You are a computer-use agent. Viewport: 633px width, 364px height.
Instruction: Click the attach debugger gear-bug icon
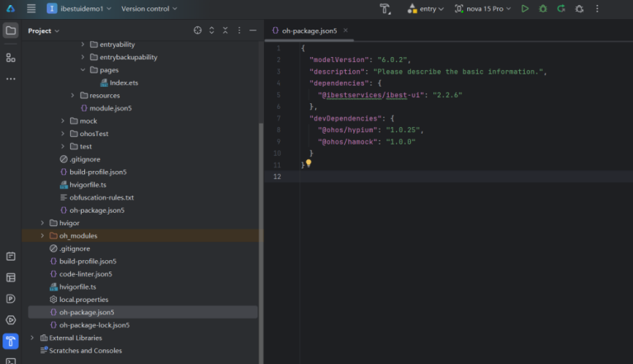click(x=579, y=8)
